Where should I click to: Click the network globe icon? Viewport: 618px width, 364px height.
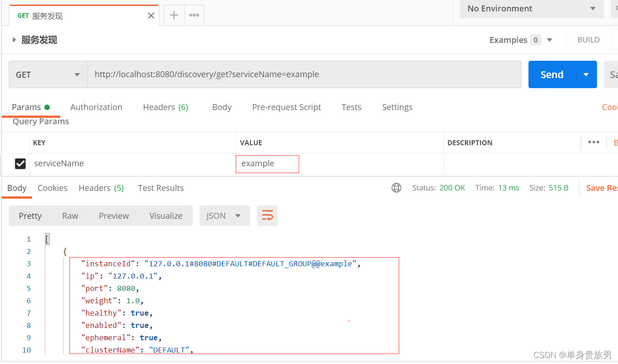click(x=396, y=188)
